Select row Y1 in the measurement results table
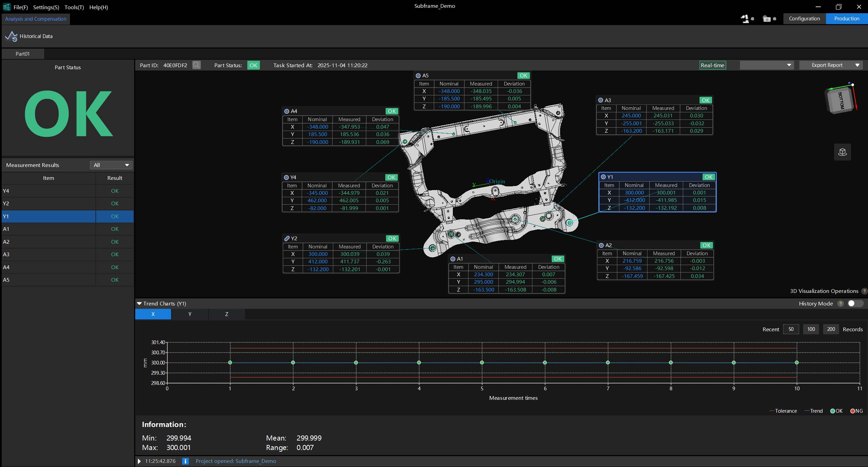 click(x=49, y=216)
